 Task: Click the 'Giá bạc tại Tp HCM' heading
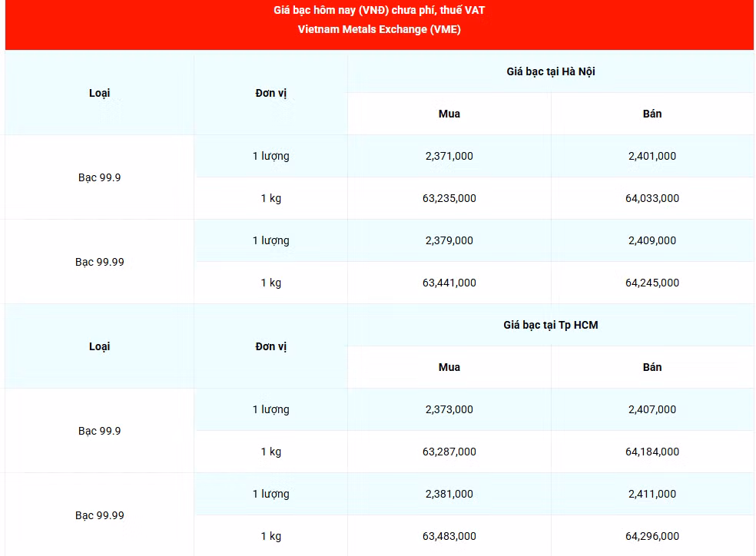coord(551,325)
